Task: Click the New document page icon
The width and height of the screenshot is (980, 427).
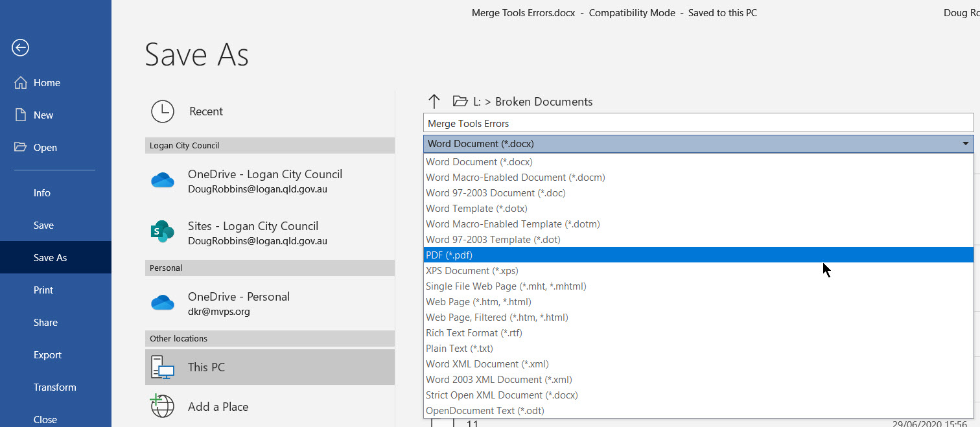Action: pyautogui.click(x=20, y=115)
